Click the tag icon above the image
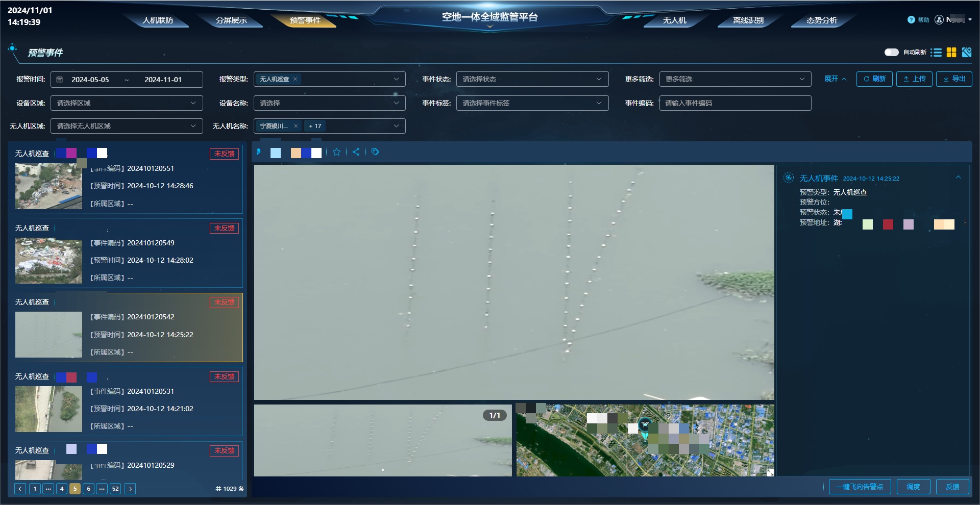The image size is (980, 505). click(376, 152)
